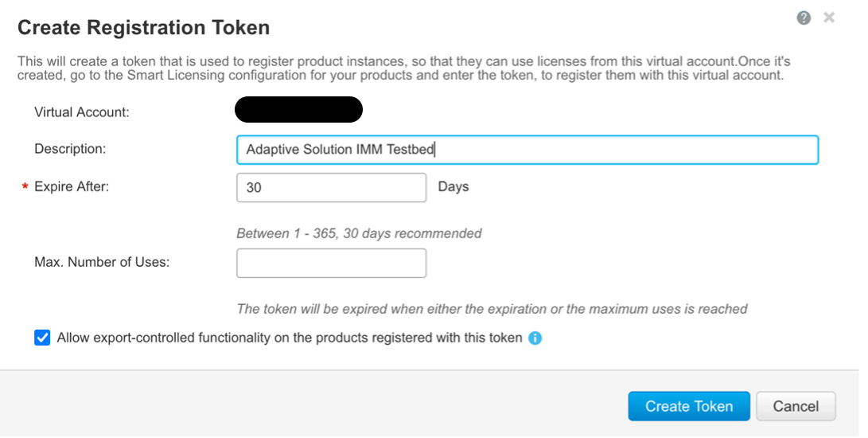Click the Expire After label
Screen dimensions: 868x438
[72, 187]
